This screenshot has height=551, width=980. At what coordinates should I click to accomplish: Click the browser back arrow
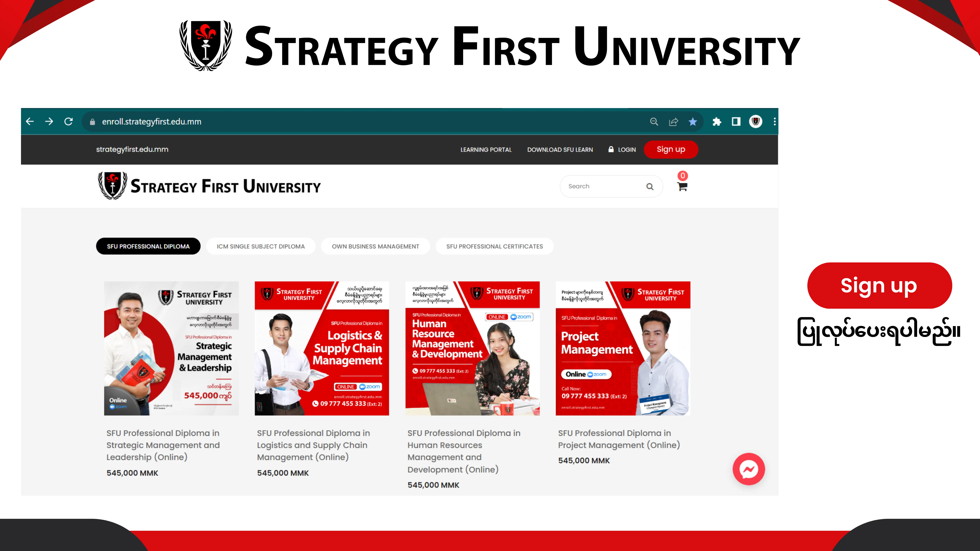(30, 121)
